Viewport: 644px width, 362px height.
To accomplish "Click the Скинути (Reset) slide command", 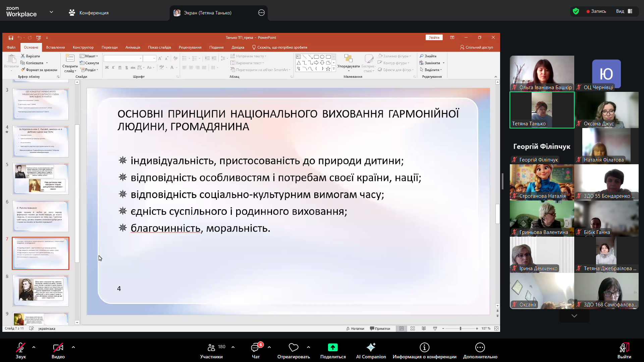I will [89, 63].
